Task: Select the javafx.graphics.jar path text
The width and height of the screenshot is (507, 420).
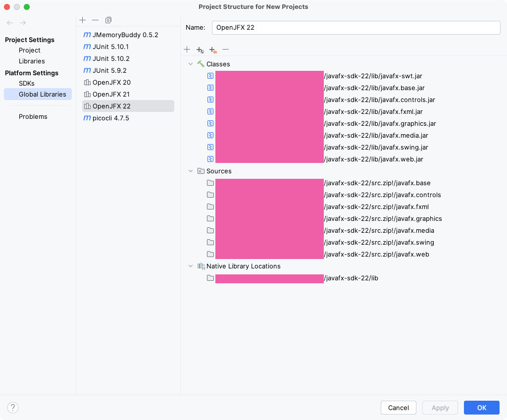Action: [380, 124]
